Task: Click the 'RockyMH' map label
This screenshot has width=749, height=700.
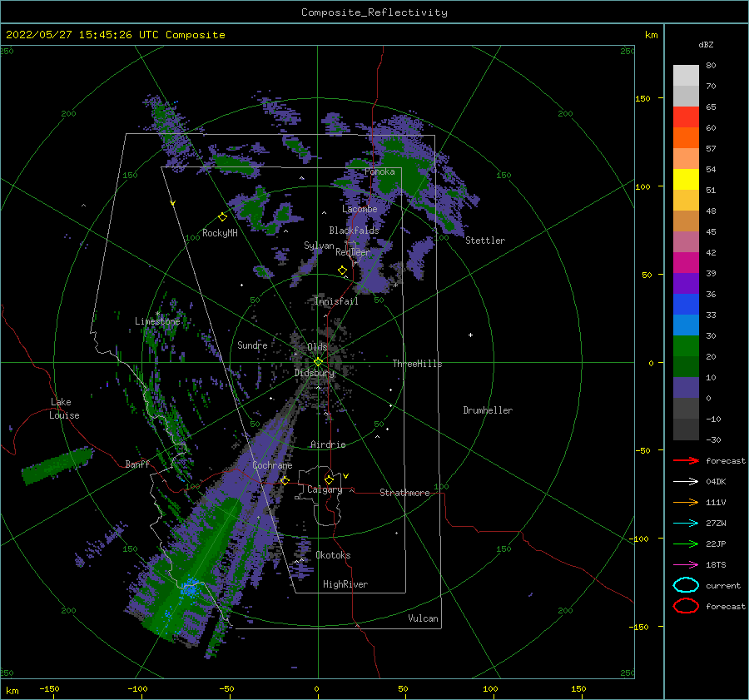Action: point(220,233)
